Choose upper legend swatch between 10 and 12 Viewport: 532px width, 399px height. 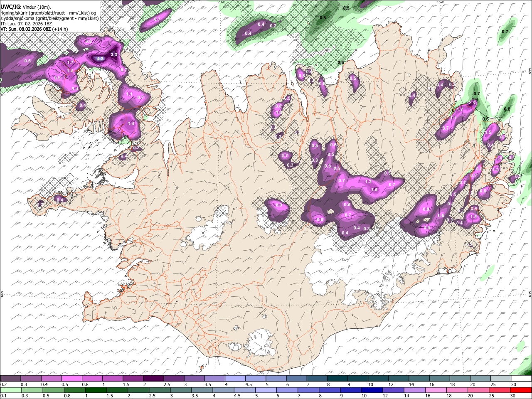click(x=378, y=379)
